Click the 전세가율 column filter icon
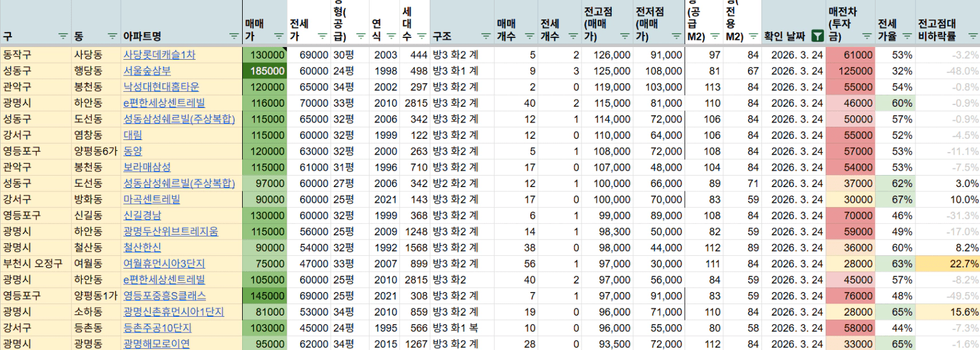The height and width of the screenshot is (350, 980). point(906,36)
